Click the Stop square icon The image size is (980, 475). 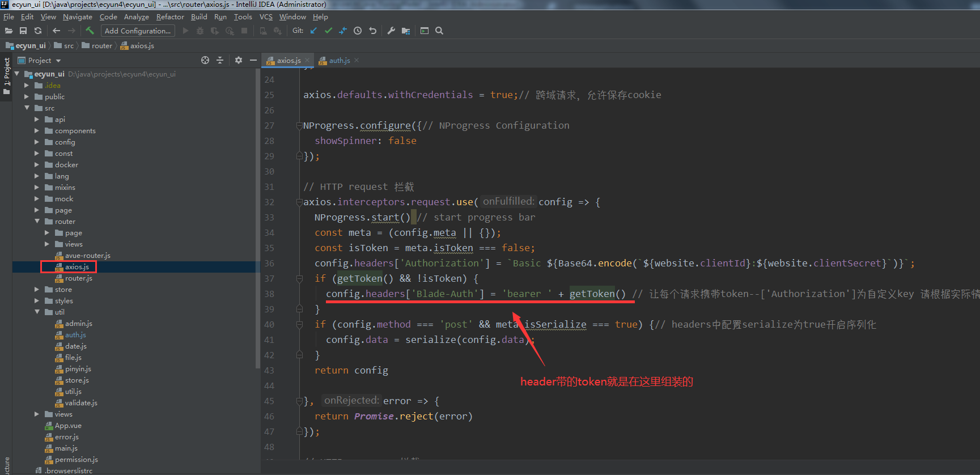tap(244, 31)
